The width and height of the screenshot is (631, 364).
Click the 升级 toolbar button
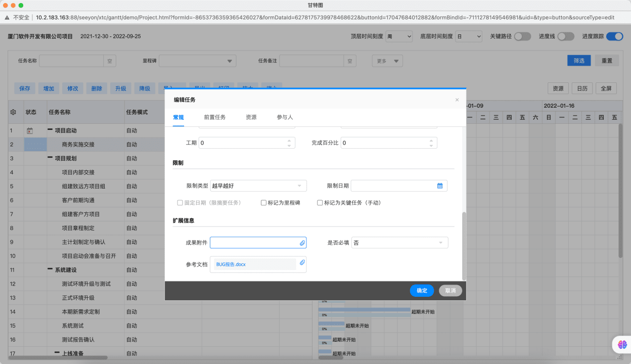tap(121, 88)
